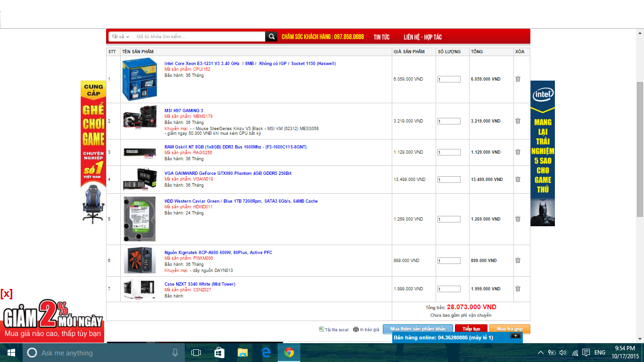Remove the Nguồn Xigmatek XCP-A600 item
The image size is (644, 362).
(518, 261)
